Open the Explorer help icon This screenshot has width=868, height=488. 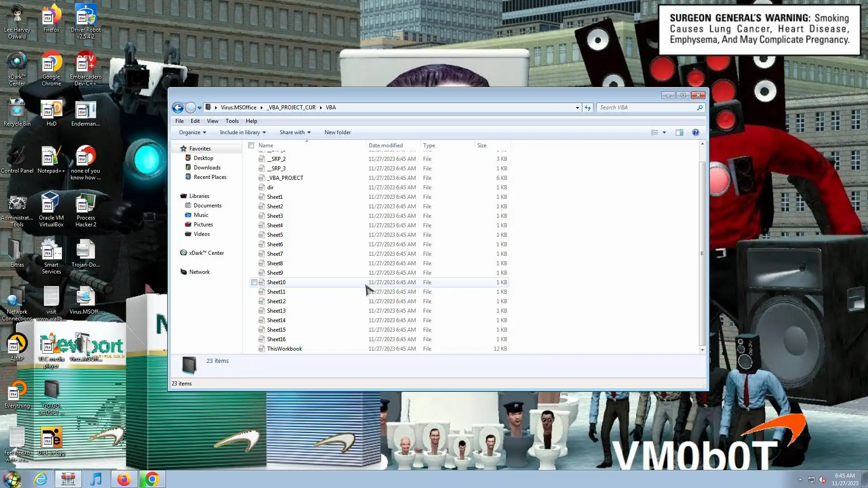tap(696, 132)
